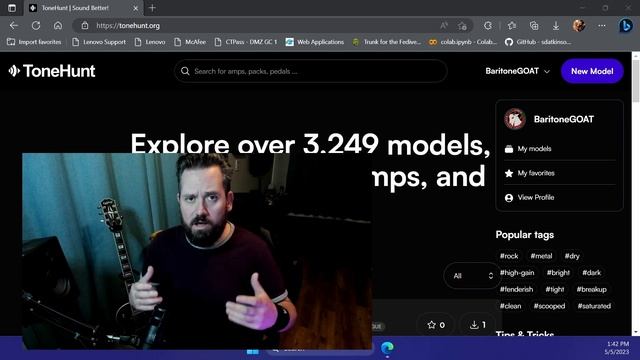Open the Collections icon

(x=534, y=25)
